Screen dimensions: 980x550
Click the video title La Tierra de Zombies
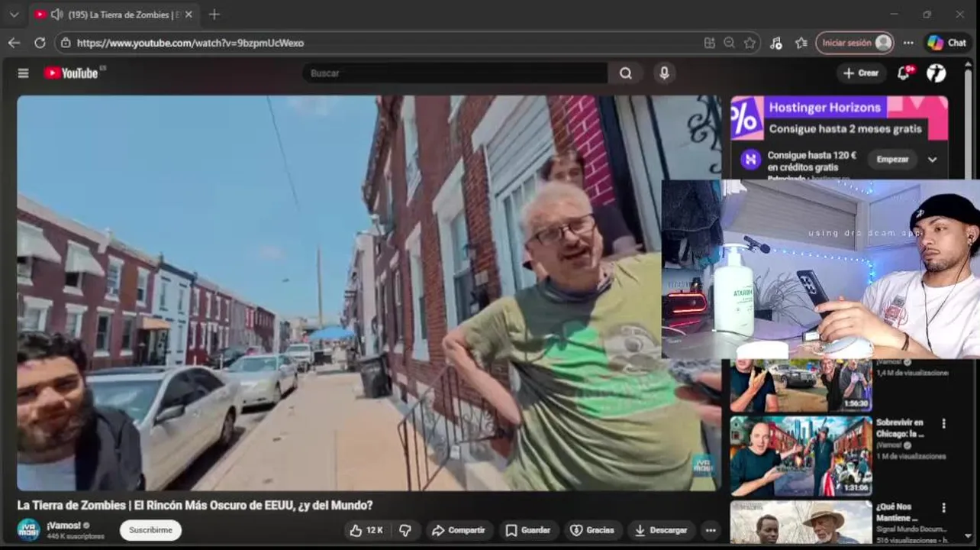195,505
